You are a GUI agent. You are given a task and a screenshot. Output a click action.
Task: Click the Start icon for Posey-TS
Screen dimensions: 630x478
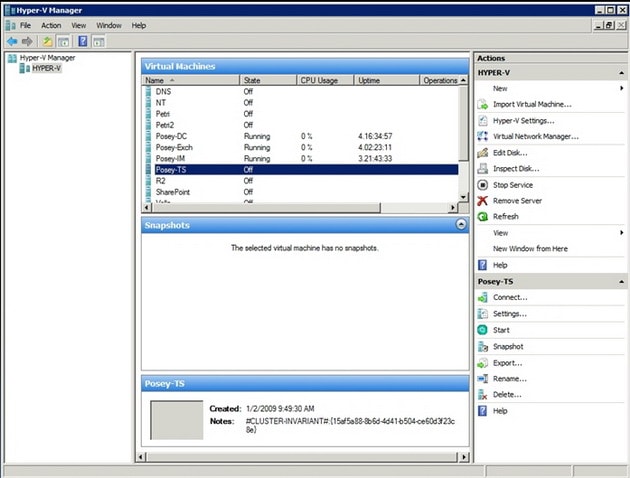[x=483, y=330]
